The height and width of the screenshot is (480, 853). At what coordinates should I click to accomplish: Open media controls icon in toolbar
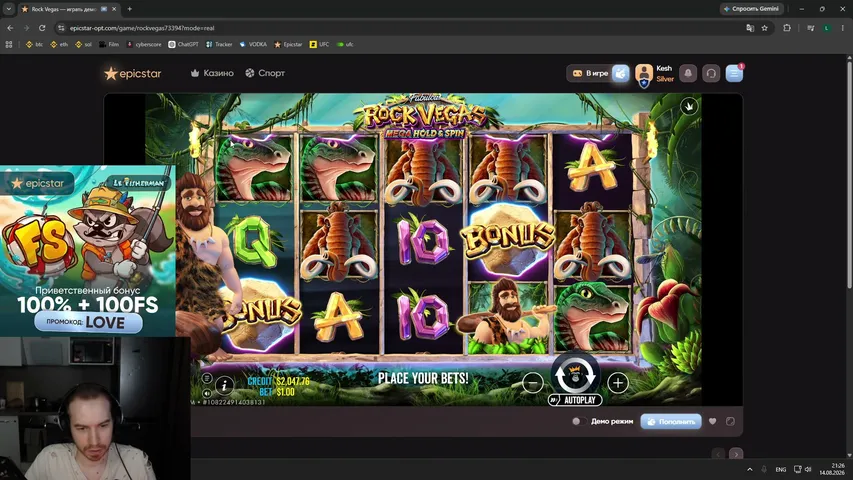click(811, 28)
